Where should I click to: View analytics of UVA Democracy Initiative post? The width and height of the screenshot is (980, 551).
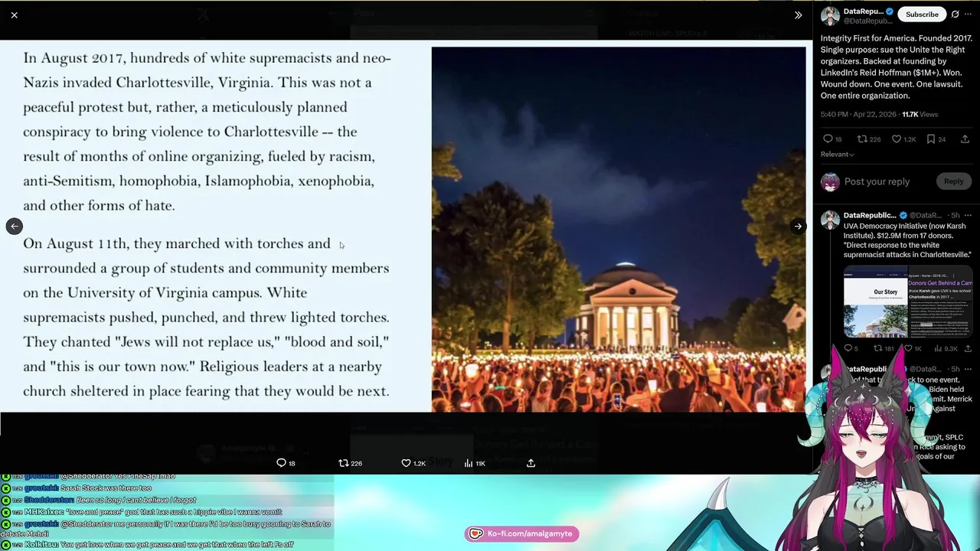(x=938, y=348)
